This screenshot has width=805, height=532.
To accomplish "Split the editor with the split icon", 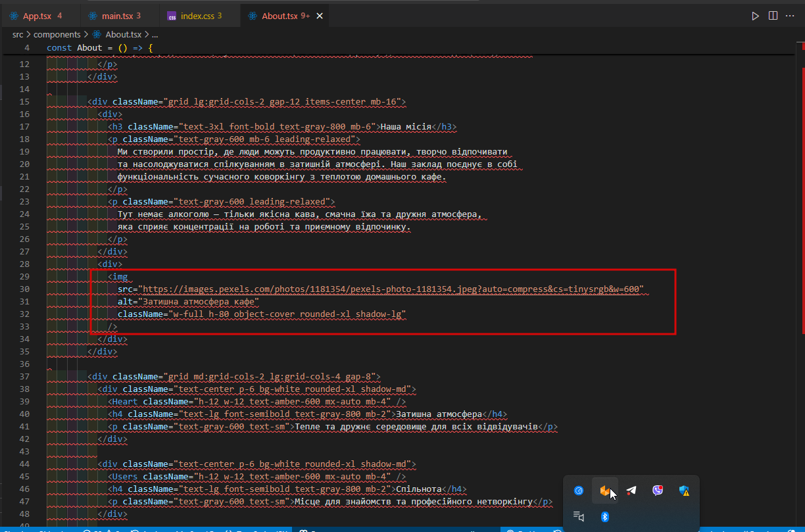I will pos(773,16).
